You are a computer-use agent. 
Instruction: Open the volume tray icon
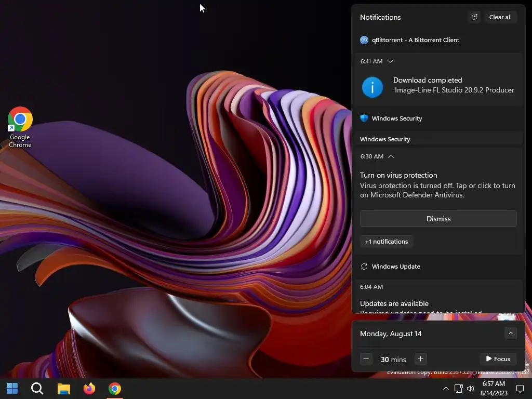(470, 389)
